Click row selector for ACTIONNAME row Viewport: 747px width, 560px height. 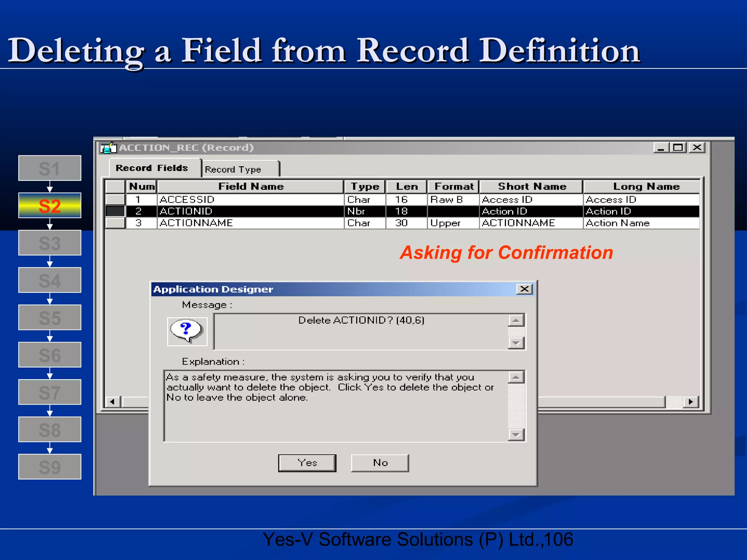[115, 223]
